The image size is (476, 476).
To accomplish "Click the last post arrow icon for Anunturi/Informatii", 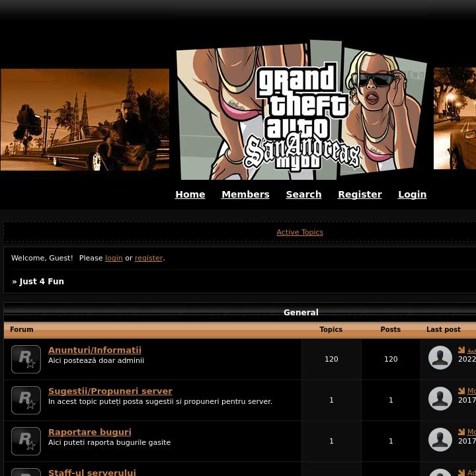I will 461,350.
